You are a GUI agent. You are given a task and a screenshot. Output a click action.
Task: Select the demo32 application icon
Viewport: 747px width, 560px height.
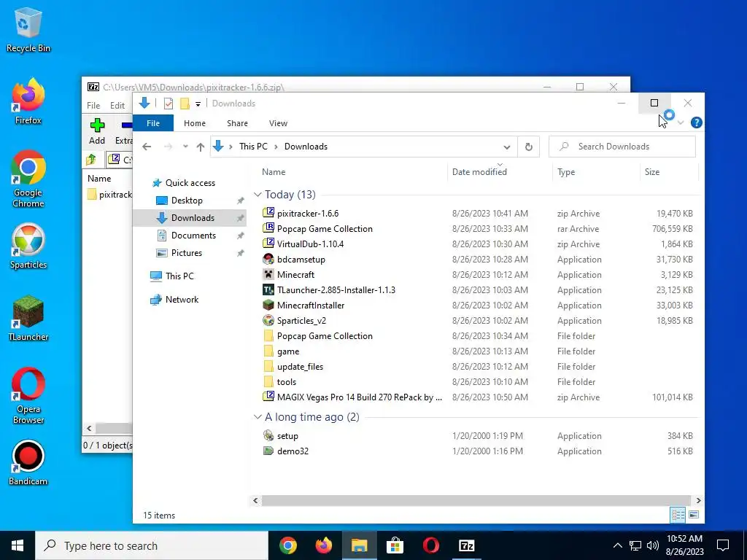(x=268, y=451)
